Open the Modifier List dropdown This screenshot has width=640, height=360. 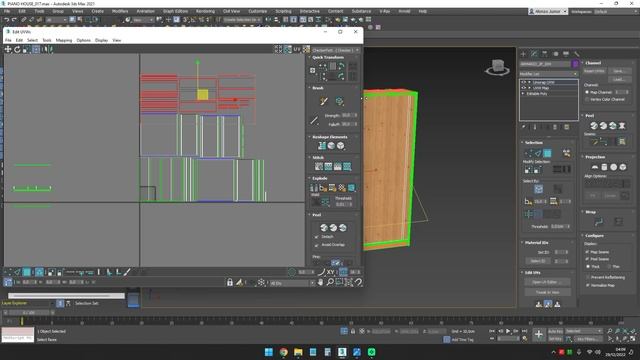(x=549, y=74)
